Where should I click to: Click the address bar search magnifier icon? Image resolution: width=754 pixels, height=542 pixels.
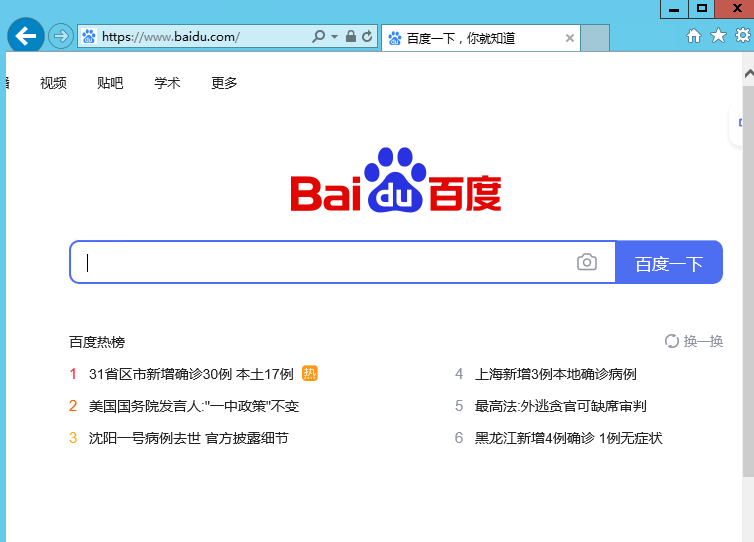[318, 37]
